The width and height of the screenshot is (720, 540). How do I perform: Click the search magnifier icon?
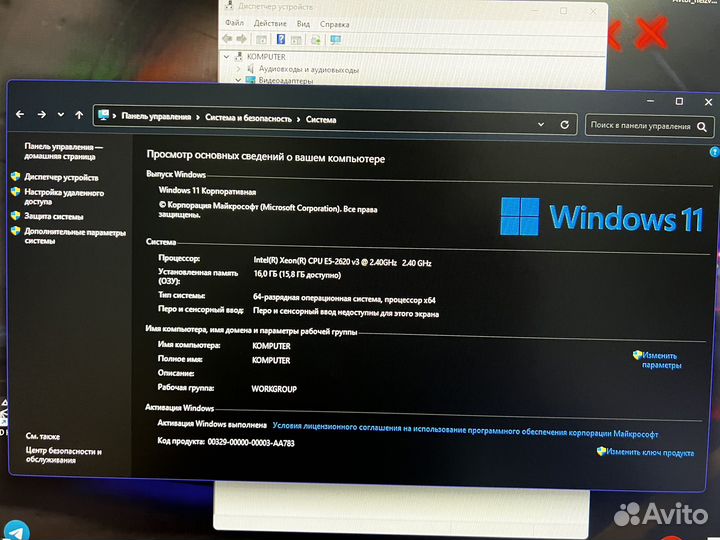702,127
